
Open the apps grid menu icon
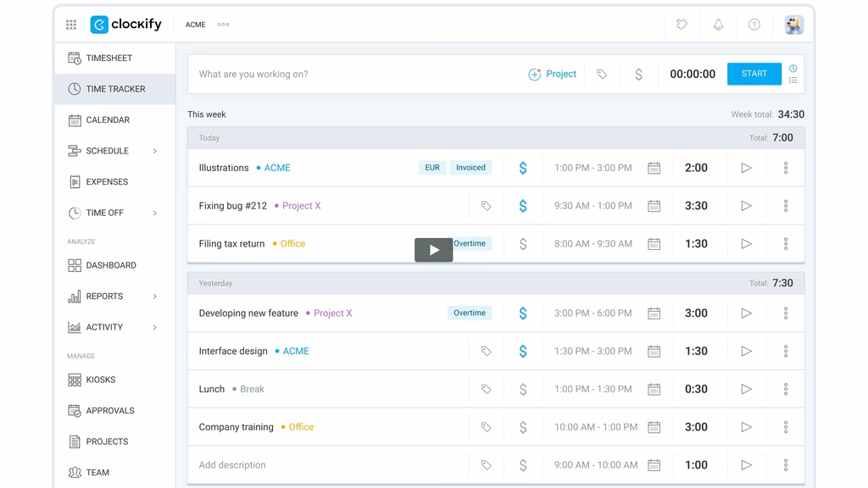pyautogui.click(x=71, y=25)
